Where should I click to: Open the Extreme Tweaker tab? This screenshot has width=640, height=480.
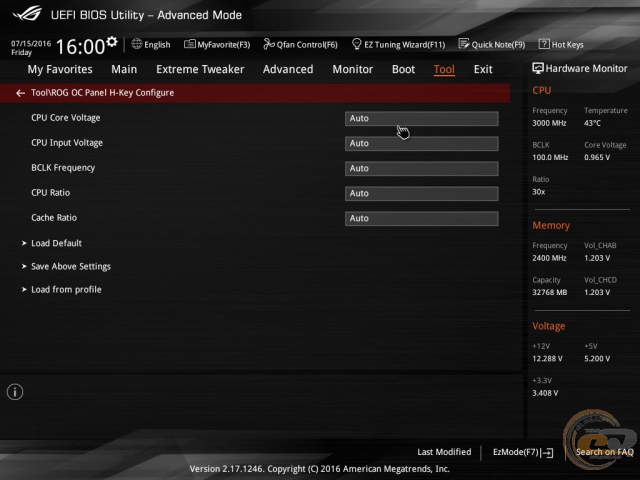(x=200, y=69)
